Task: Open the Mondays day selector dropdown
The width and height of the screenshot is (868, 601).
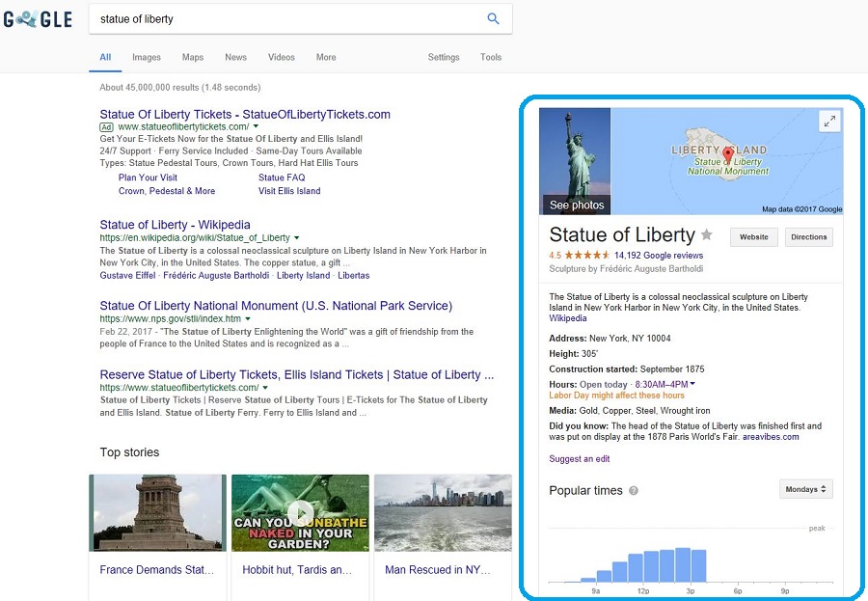Action: point(806,489)
